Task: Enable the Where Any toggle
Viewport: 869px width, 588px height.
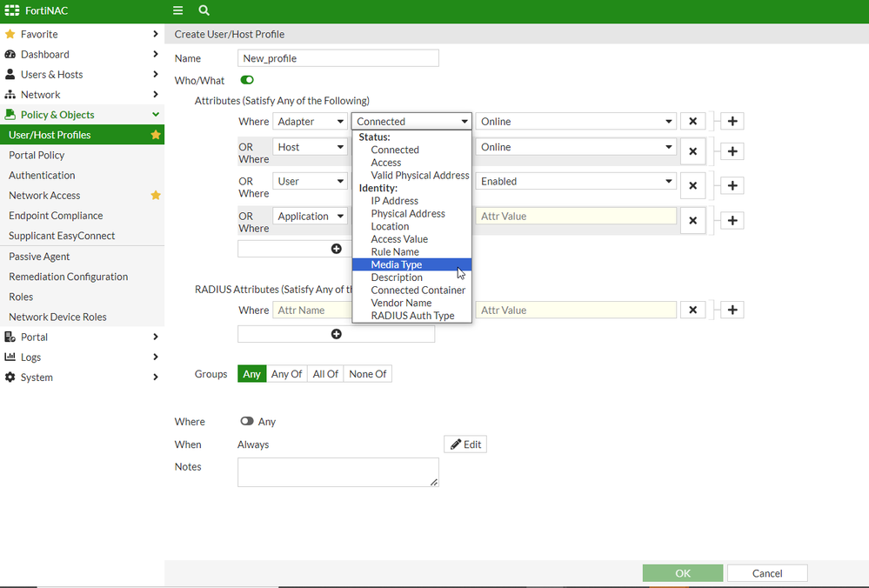Action: pos(247,421)
